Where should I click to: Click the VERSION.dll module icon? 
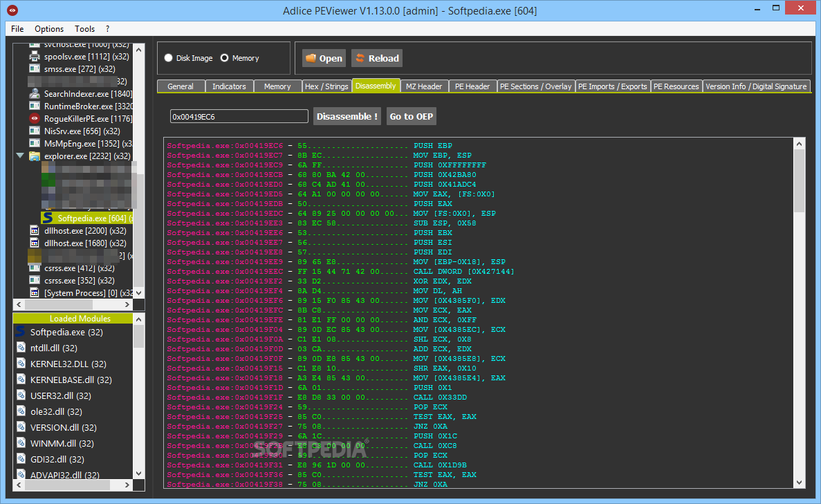click(x=21, y=427)
